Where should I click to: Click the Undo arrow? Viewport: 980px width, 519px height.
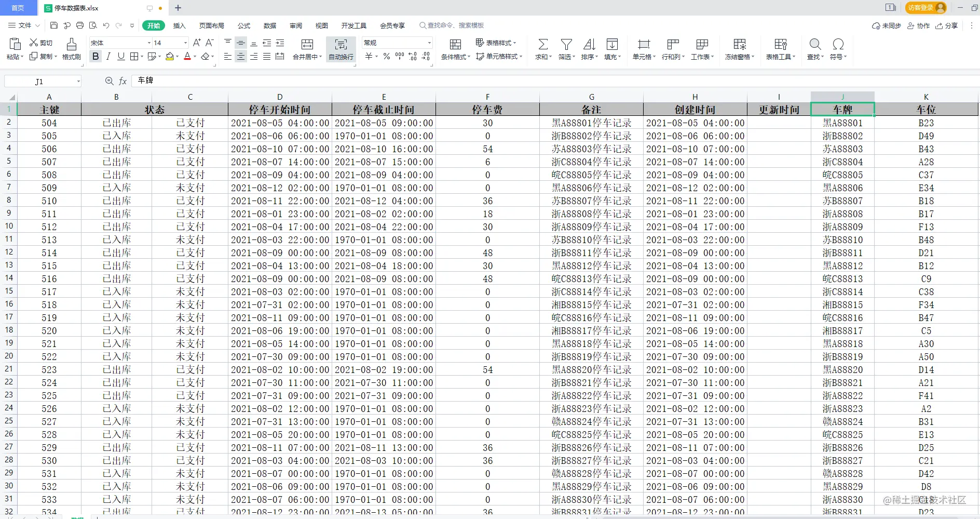point(106,25)
